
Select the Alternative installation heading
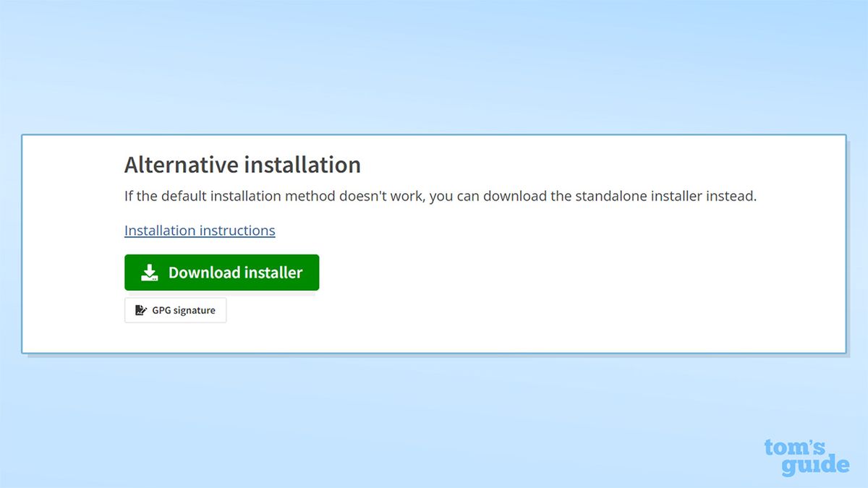coord(242,165)
